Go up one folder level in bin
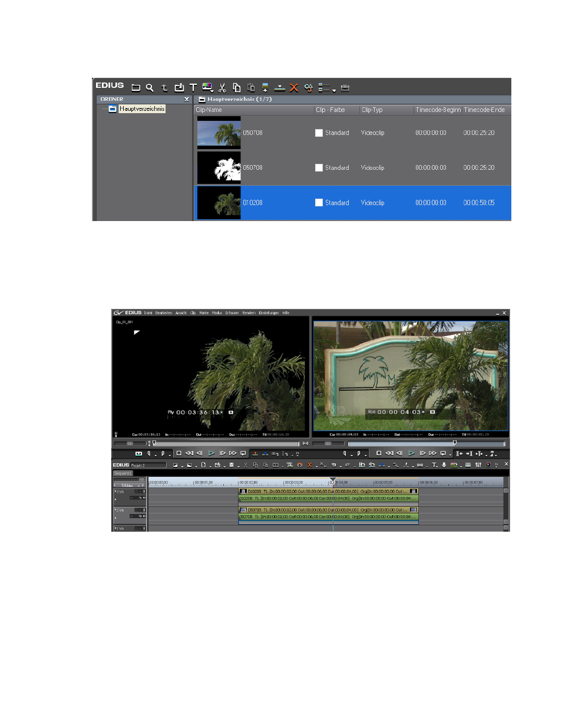 tap(164, 88)
